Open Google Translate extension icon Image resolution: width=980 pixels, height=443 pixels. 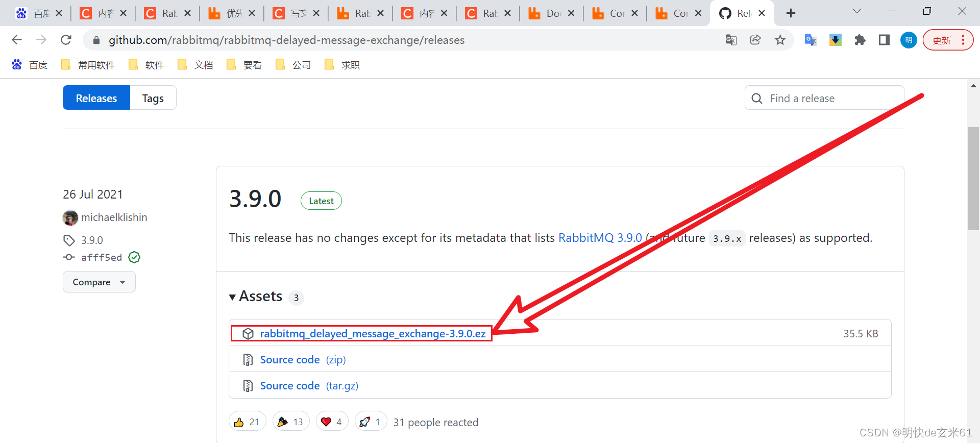[x=811, y=40]
